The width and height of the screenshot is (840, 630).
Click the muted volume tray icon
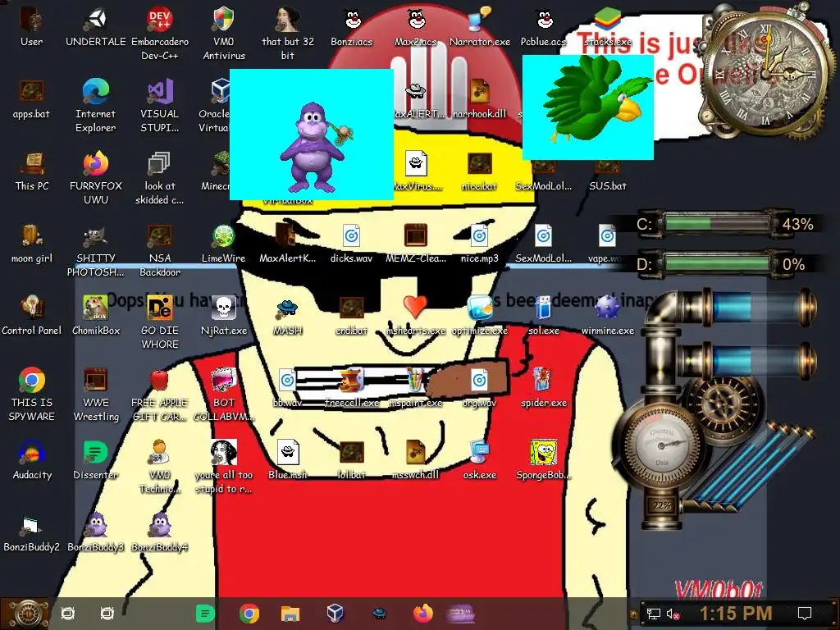coord(673,614)
